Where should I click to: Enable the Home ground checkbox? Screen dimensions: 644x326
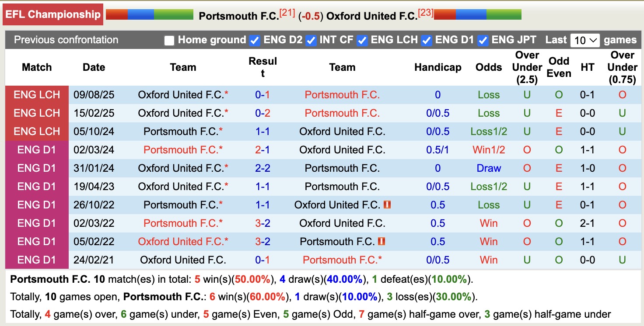[169, 40]
